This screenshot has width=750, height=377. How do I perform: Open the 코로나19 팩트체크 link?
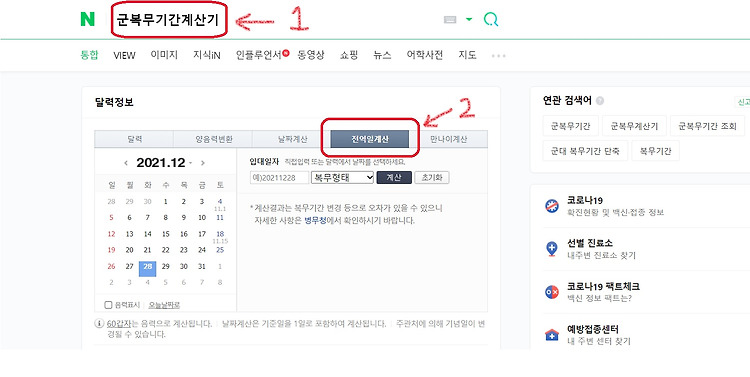603,287
